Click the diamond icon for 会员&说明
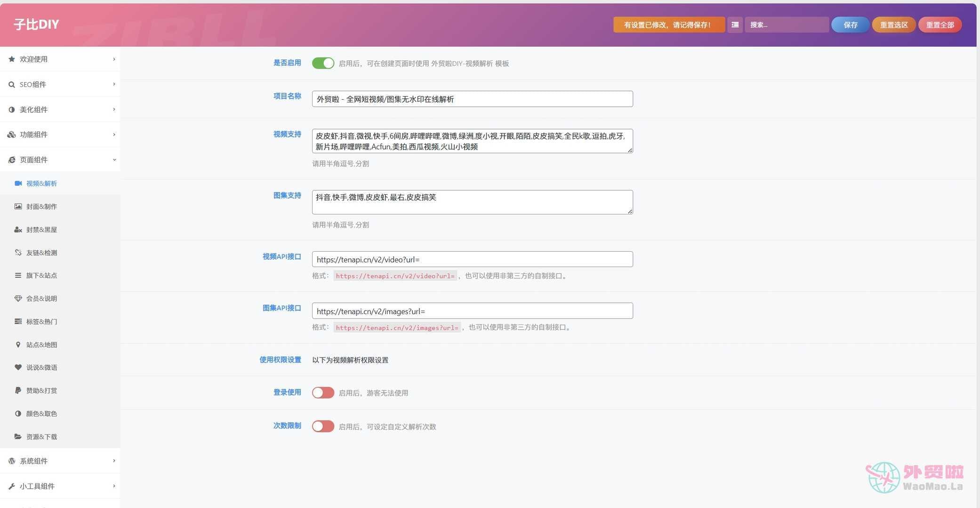The image size is (980, 508). click(x=18, y=299)
